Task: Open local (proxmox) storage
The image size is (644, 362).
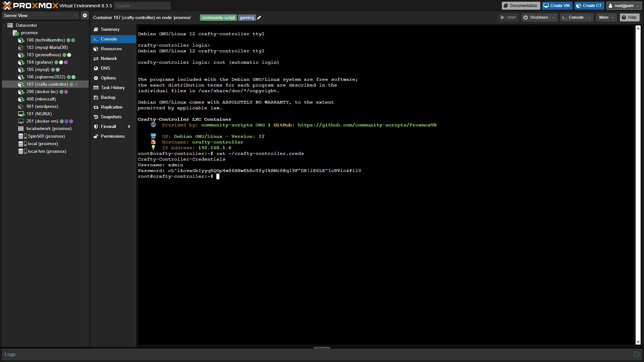Action: [43, 144]
